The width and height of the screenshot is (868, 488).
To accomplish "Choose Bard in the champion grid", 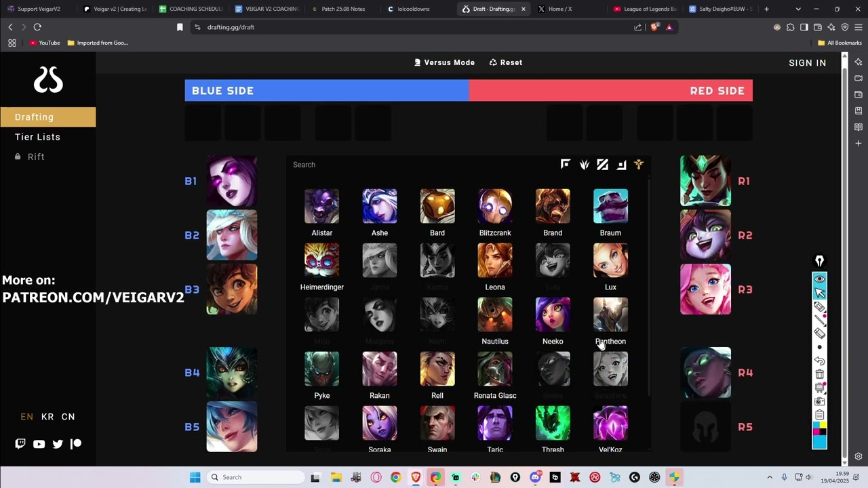I will pos(437,206).
